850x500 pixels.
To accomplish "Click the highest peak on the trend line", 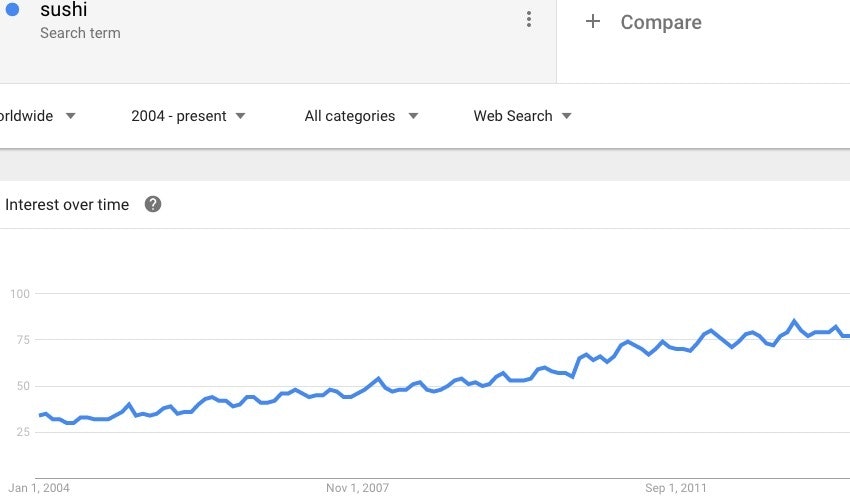I will click(x=794, y=321).
